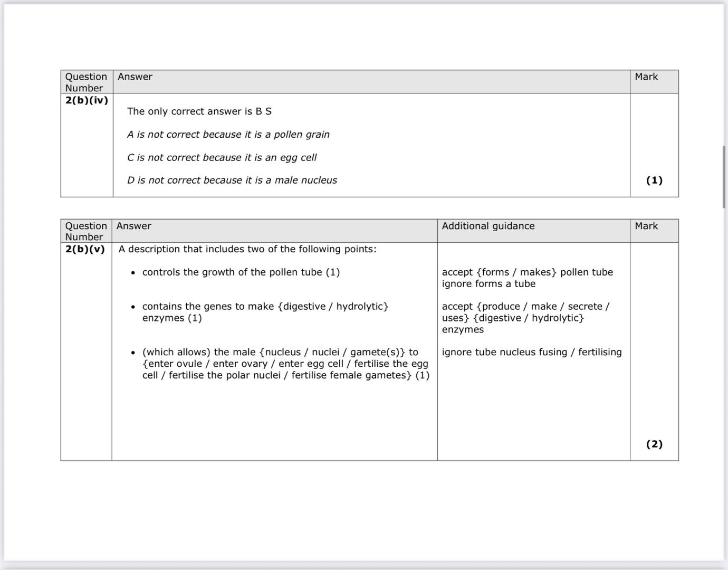Viewport: 728px width, 570px height.
Task: Click the question number 2(b)(v) cell
Action: [85, 249]
